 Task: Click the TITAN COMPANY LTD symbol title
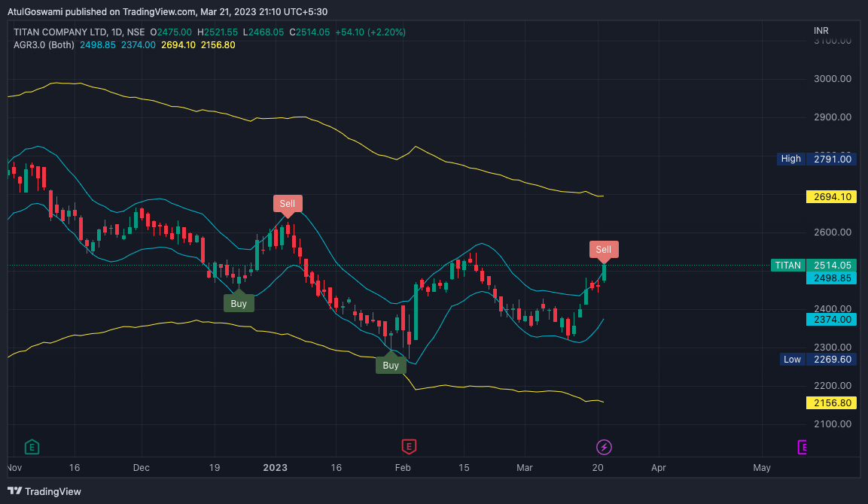point(79,32)
